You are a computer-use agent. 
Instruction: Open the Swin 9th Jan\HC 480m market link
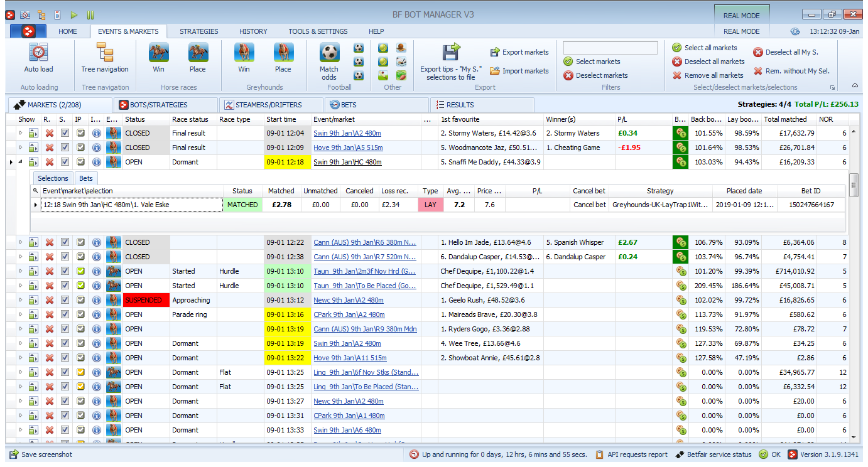(347, 162)
